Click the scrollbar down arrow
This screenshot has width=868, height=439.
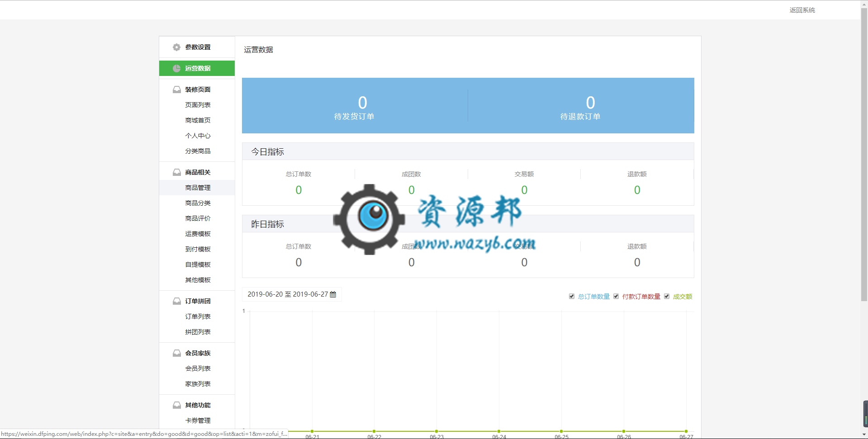click(x=864, y=435)
